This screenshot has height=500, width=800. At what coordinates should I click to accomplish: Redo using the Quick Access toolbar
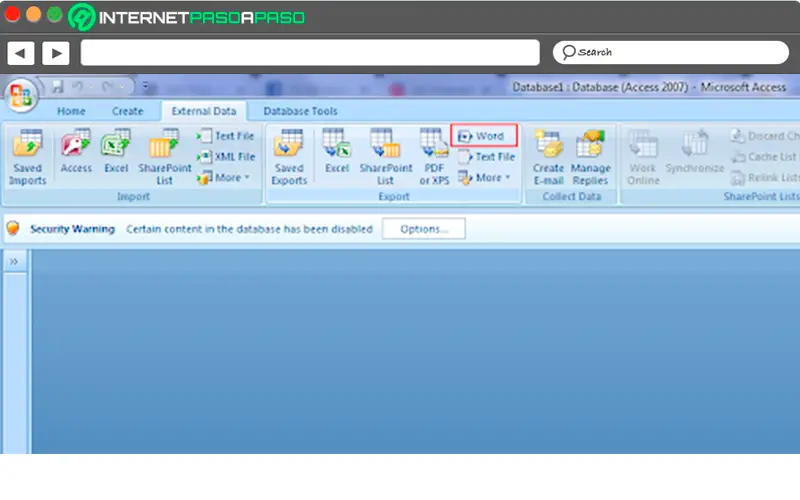tap(108, 87)
